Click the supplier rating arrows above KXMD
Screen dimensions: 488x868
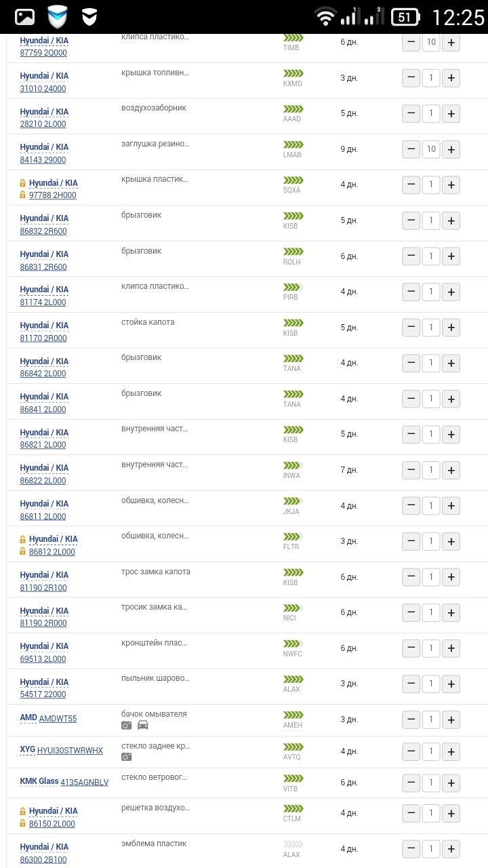coord(293,73)
